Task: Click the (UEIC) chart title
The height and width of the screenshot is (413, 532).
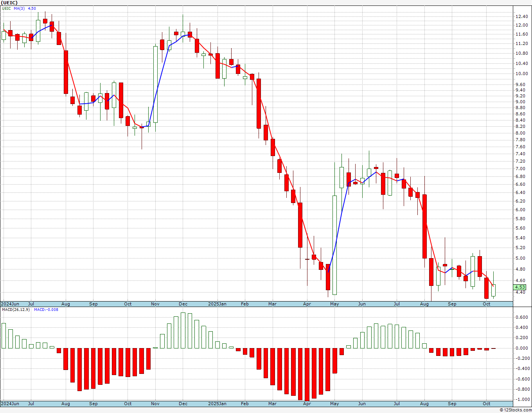Action: pos(9,3)
